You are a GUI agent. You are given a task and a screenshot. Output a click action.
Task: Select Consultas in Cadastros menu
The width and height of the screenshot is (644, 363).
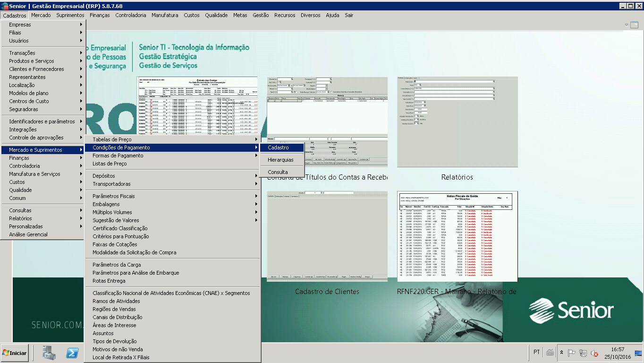tap(42, 210)
